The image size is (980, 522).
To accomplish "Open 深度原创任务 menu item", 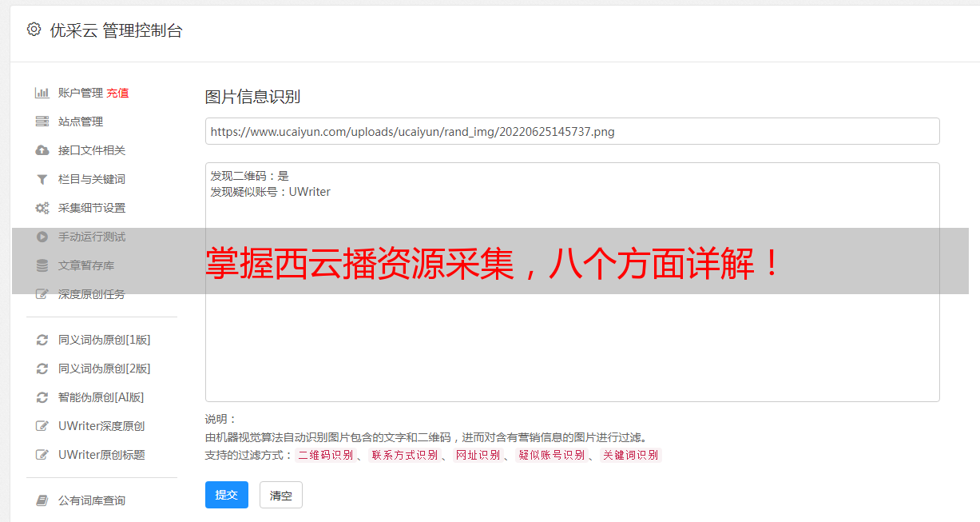I will pyautogui.click(x=92, y=294).
